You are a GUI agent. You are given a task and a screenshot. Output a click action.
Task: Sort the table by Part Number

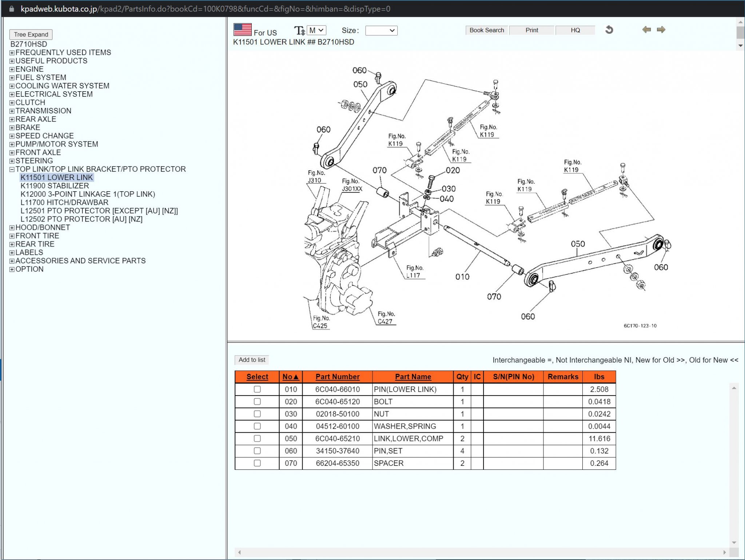pos(337,377)
